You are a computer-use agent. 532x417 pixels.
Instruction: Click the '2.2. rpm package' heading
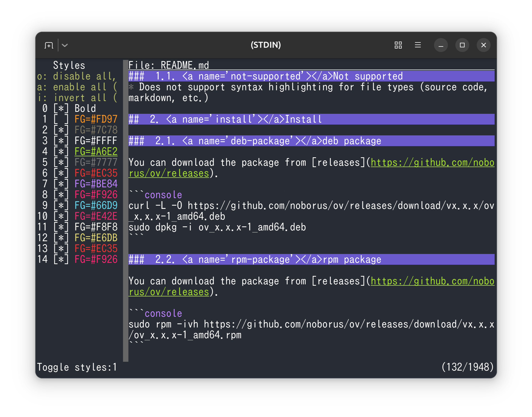click(311, 259)
